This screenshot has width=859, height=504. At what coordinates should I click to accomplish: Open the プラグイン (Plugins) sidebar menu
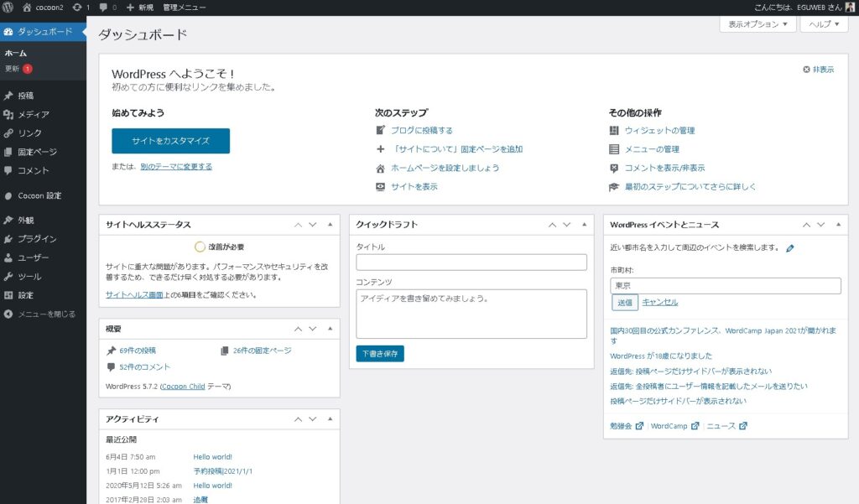pyautogui.click(x=37, y=239)
